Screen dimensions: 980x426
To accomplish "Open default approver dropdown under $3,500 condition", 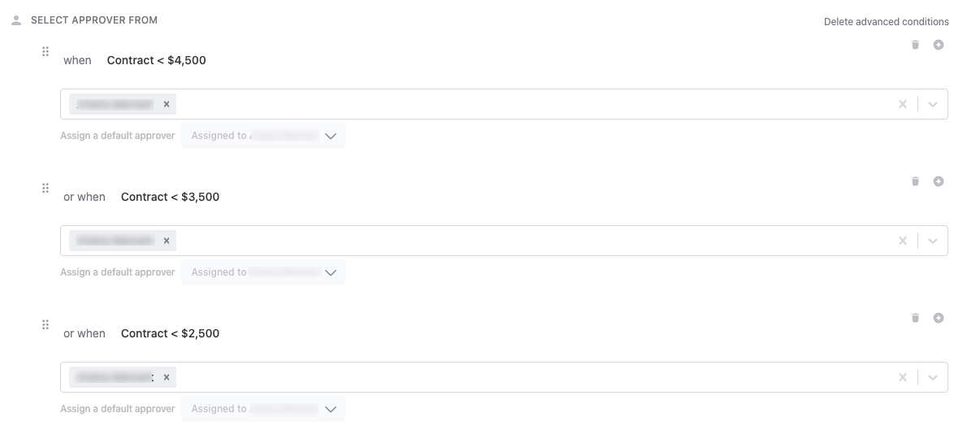I will coord(263,272).
